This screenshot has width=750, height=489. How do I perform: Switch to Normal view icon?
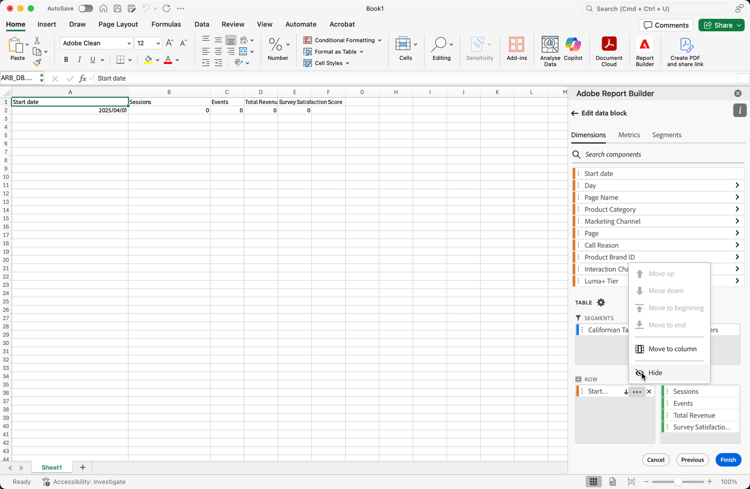pyautogui.click(x=593, y=482)
